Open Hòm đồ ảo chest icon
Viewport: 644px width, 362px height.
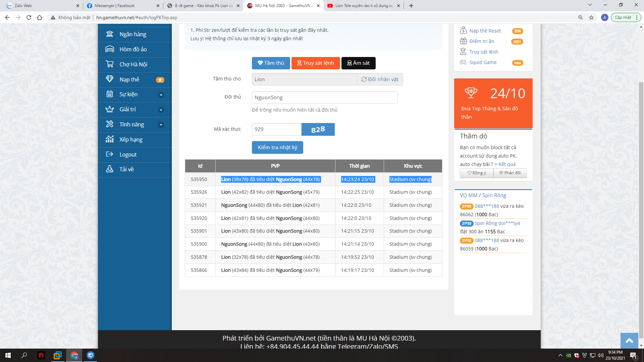tap(110, 49)
